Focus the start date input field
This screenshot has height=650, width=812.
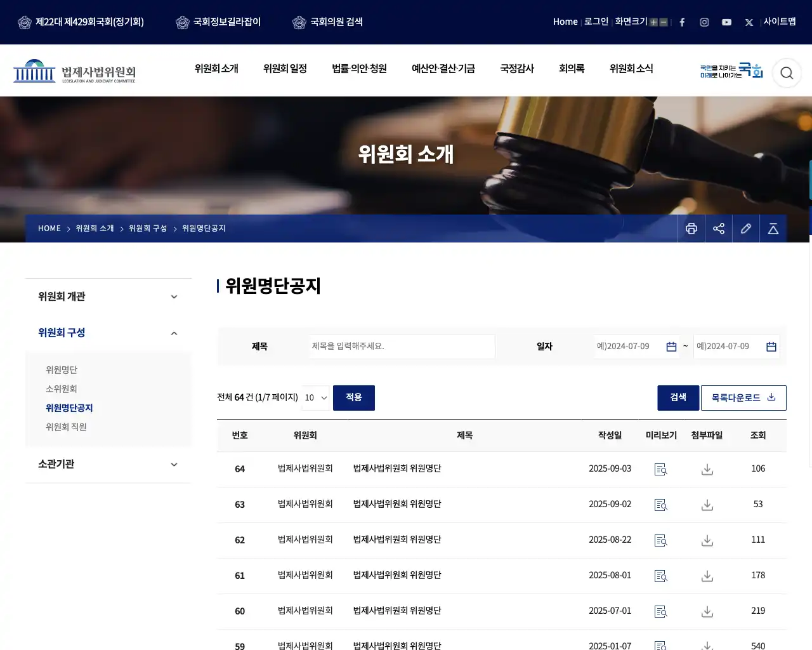636,347
